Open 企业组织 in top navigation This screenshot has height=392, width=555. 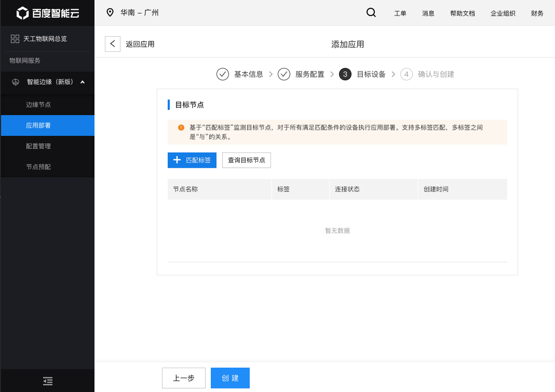(x=503, y=13)
